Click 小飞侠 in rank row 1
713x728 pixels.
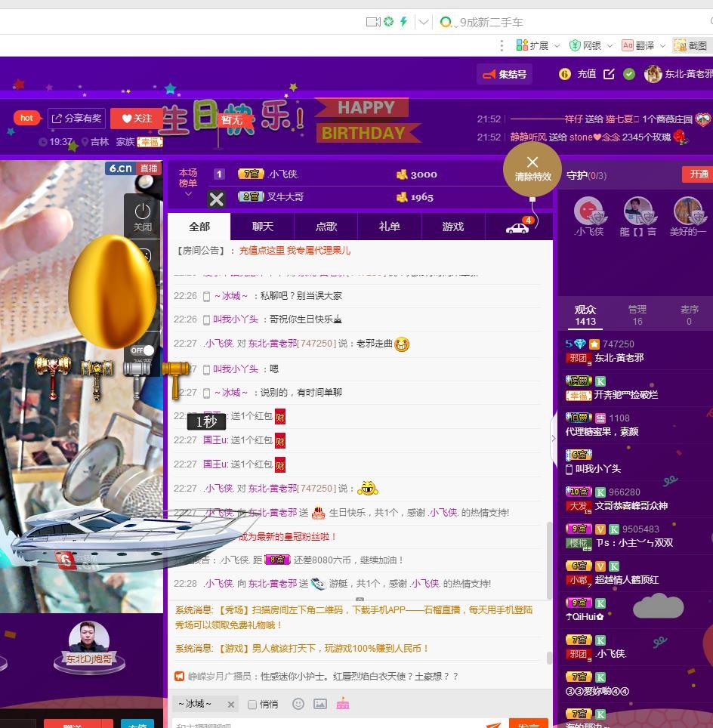pyautogui.click(x=283, y=174)
